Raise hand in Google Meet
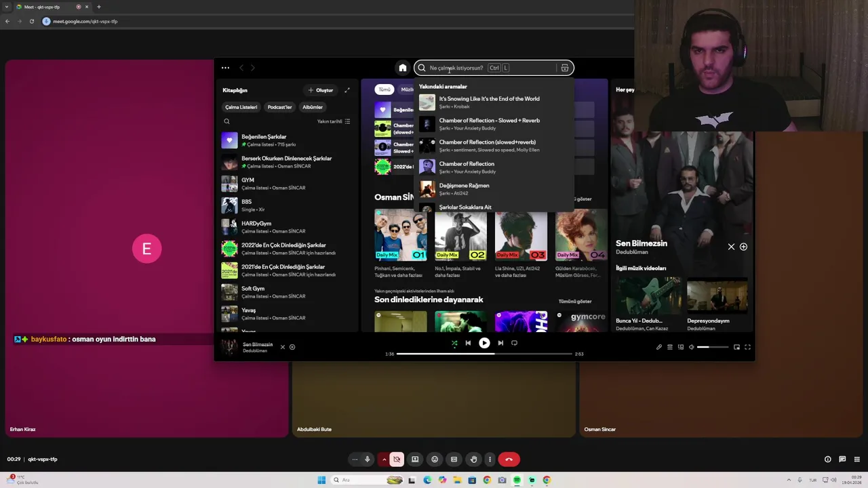This screenshot has width=868, height=488. tap(474, 460)
